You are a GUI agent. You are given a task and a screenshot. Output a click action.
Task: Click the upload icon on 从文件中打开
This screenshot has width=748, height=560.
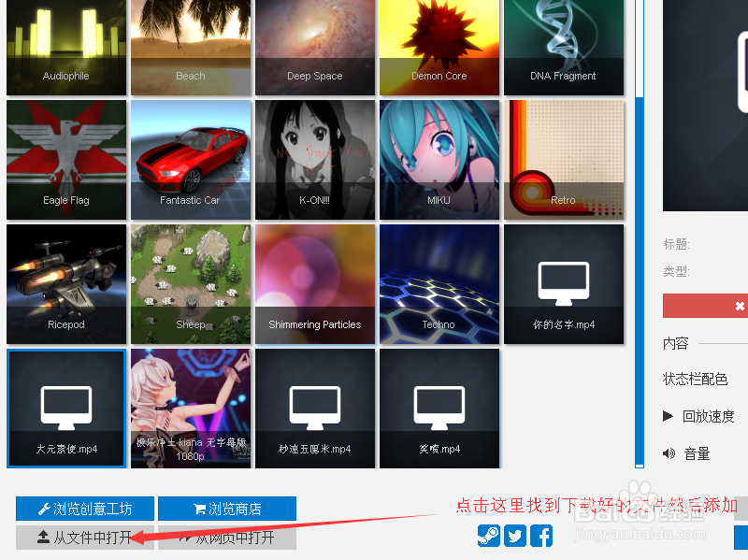coord(43,538)
